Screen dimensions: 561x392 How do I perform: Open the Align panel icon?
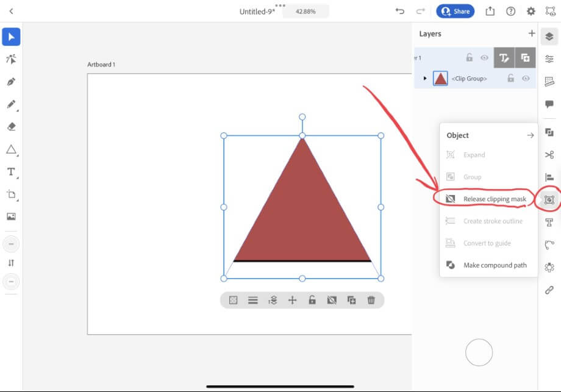[549, 177]
